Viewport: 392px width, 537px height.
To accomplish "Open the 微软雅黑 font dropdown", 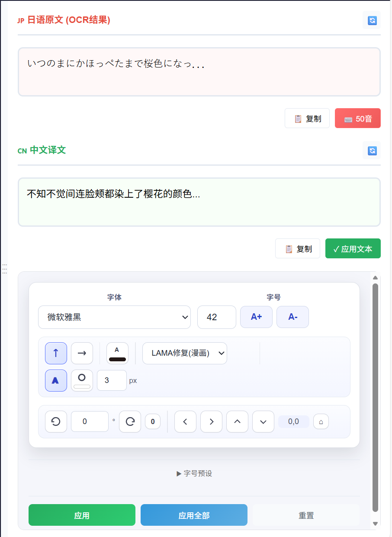I will point(114,317).
